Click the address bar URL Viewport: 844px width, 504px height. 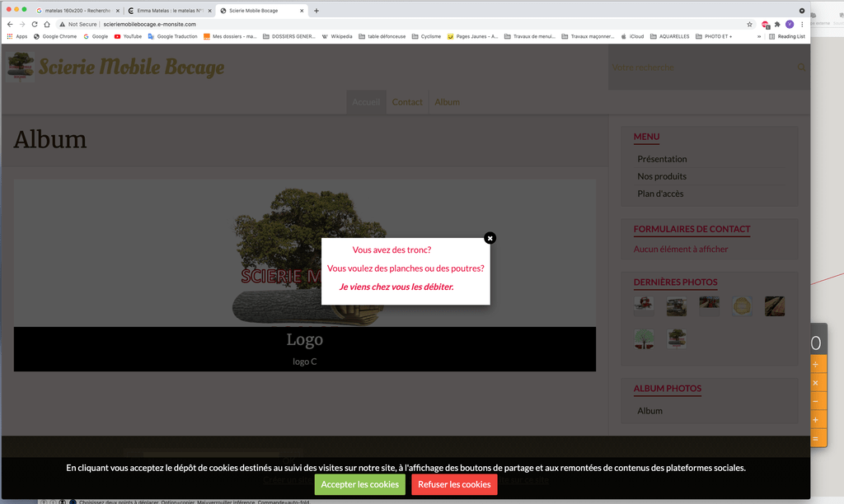point(150,24)
